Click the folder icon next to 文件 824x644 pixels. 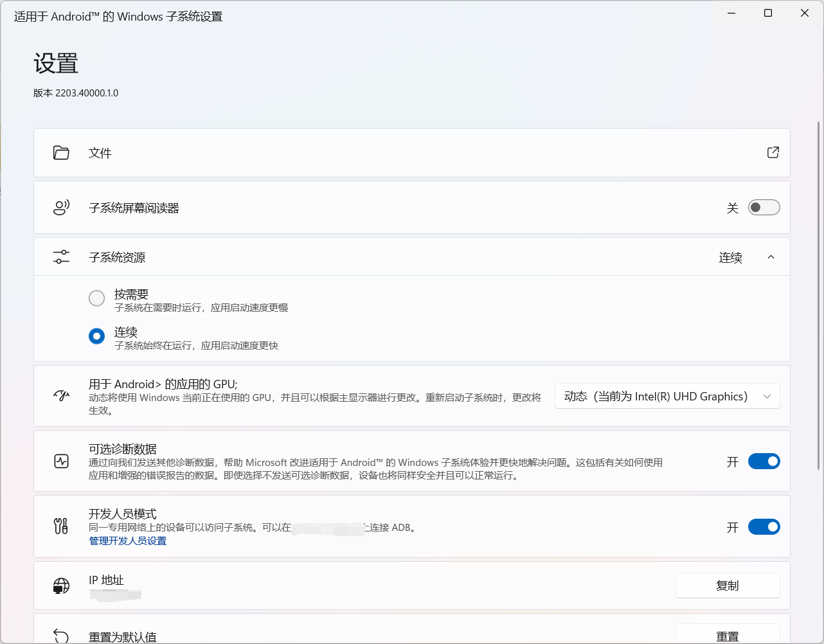[61, 152]
